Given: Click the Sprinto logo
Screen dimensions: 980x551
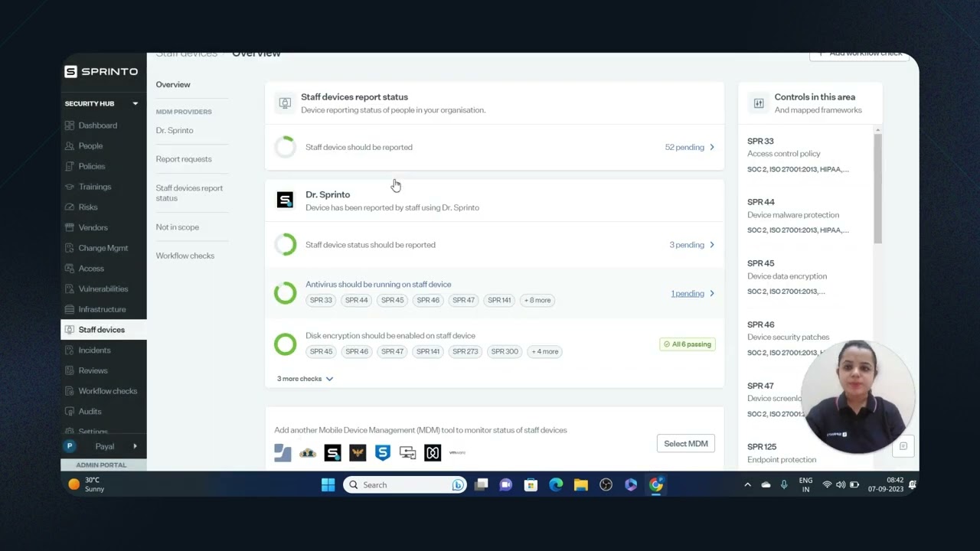Looking at the screenshot, I should pyautogui.click(x=101, y=71).
